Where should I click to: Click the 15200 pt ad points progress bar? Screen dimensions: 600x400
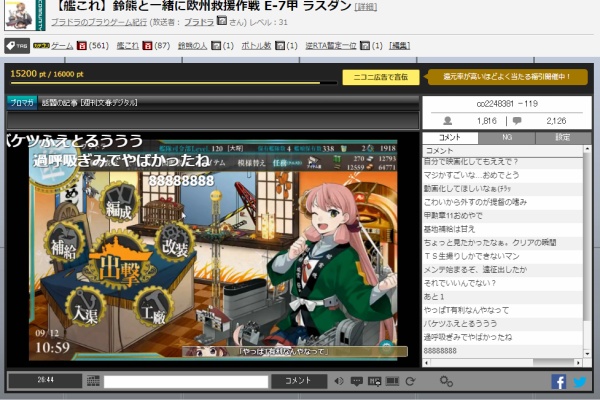(174, 82)
